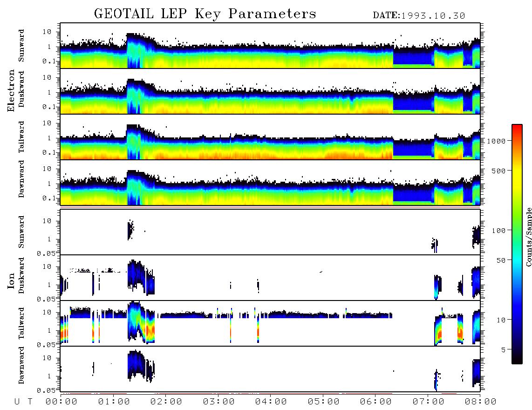Select the Electron 'Tailward' panel label
The width and height of the screenshot is (532, 410).
pyautogui.click(x=21, y=137)
